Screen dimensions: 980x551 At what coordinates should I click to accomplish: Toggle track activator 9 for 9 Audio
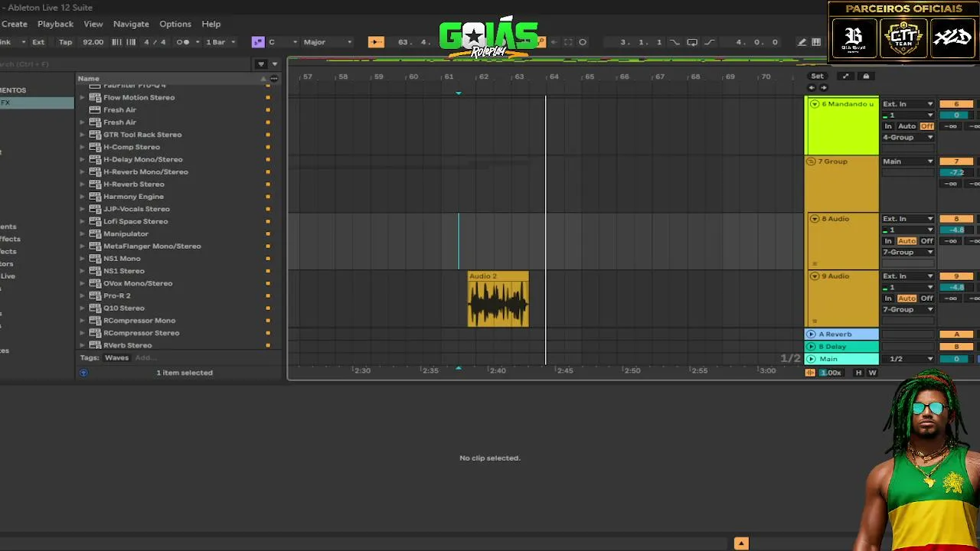click(x=955, y=276)
